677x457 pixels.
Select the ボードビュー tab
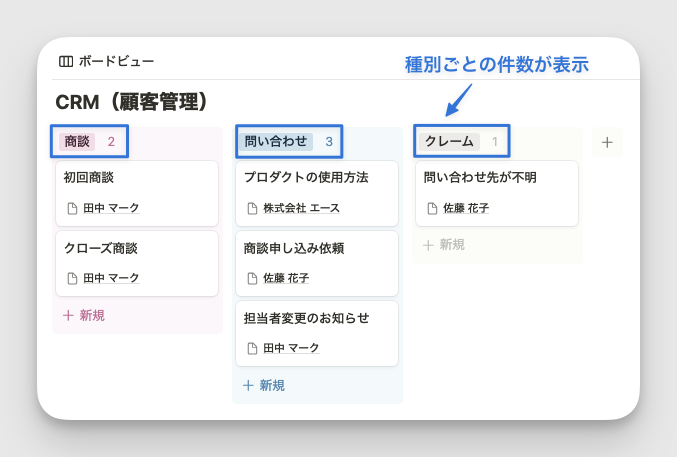pyautogui.click(x=106, y=61)
